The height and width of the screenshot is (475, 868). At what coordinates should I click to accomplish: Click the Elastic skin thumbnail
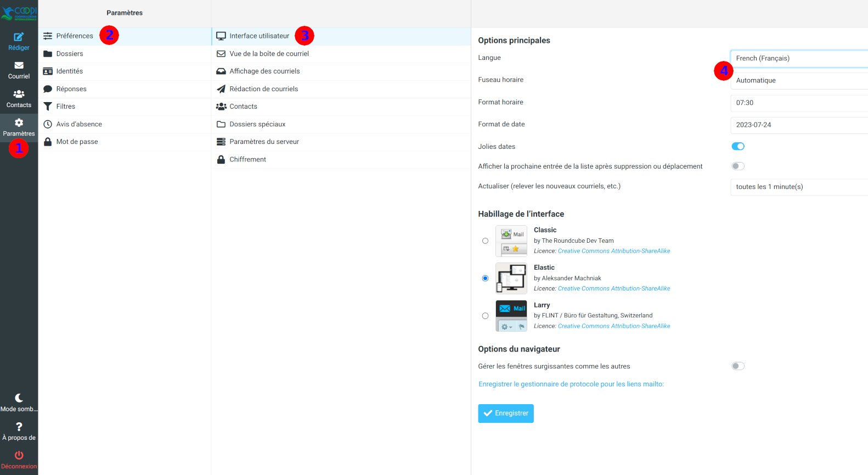pyautogui.click(x=511, y=278)
